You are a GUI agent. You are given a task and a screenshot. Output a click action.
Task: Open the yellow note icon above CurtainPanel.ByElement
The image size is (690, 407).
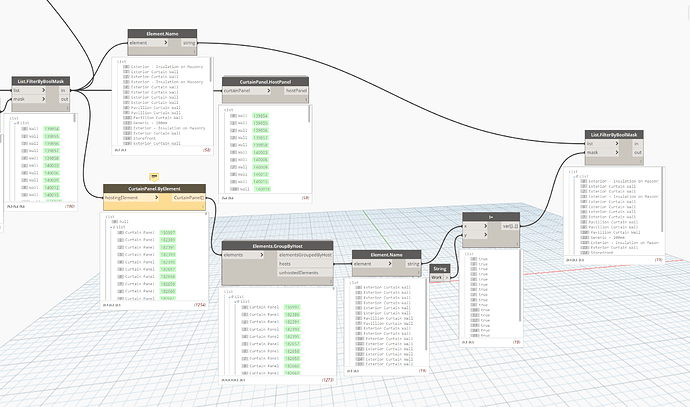point(154,177)
